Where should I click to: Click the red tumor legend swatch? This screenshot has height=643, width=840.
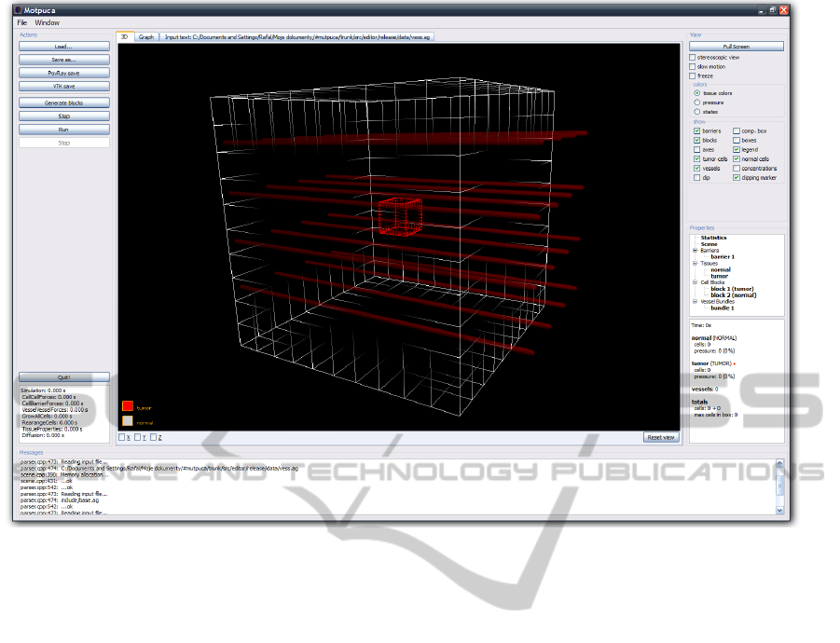click(128, 406)
